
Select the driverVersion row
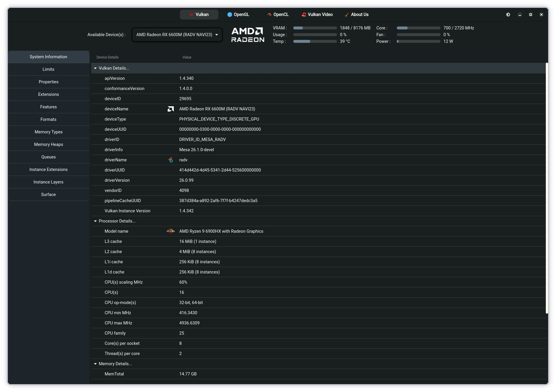click(x=318, y=180)
